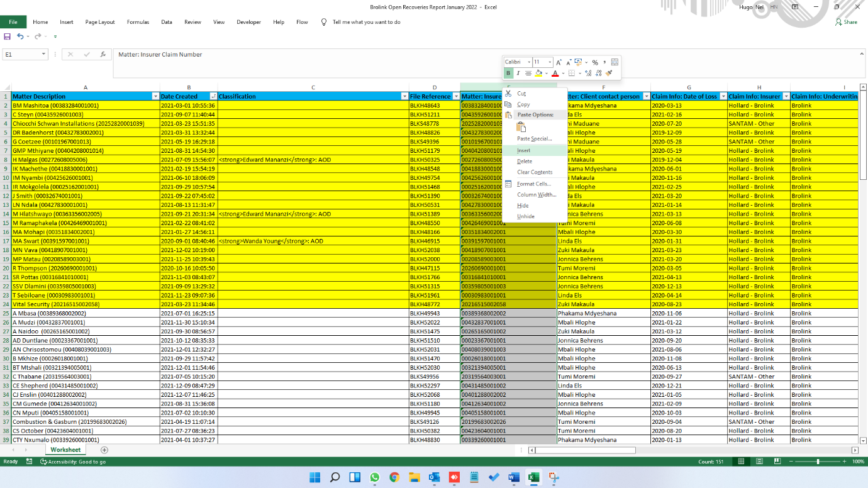The height and width of the screenshot is (488, 868).
Task: Open the Accounting number format dropdown
Action: (586, 62)
